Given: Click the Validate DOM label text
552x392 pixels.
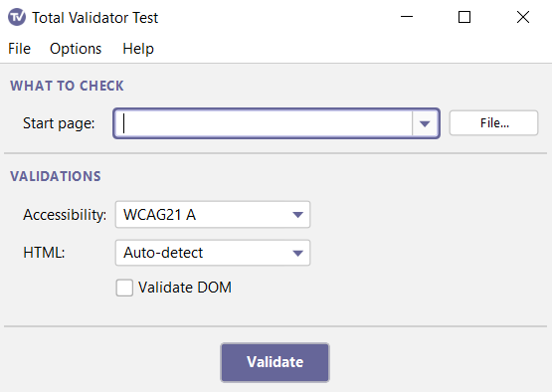Looking at the screenshot, I should point(185,288).
